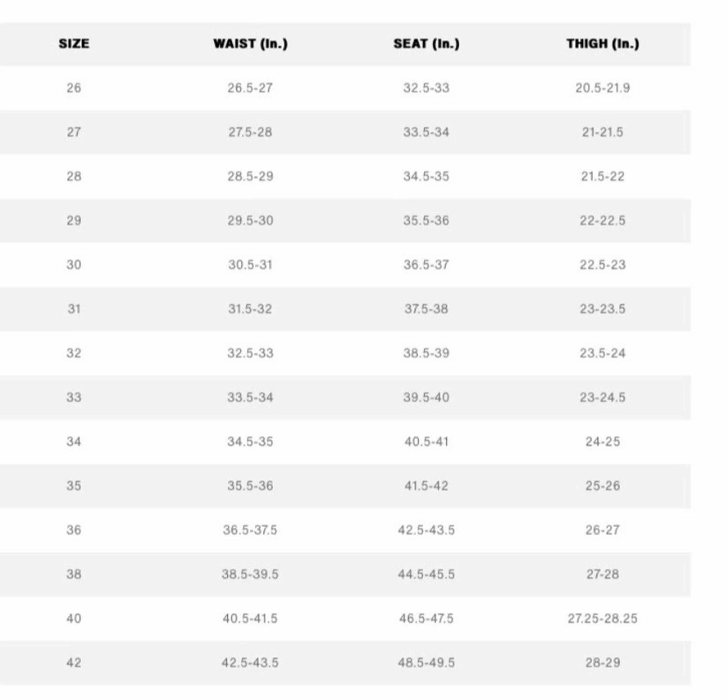The image size is (728, 700).
Task: Select thigh value 22-22.5
Action: (x=603, y=221)
